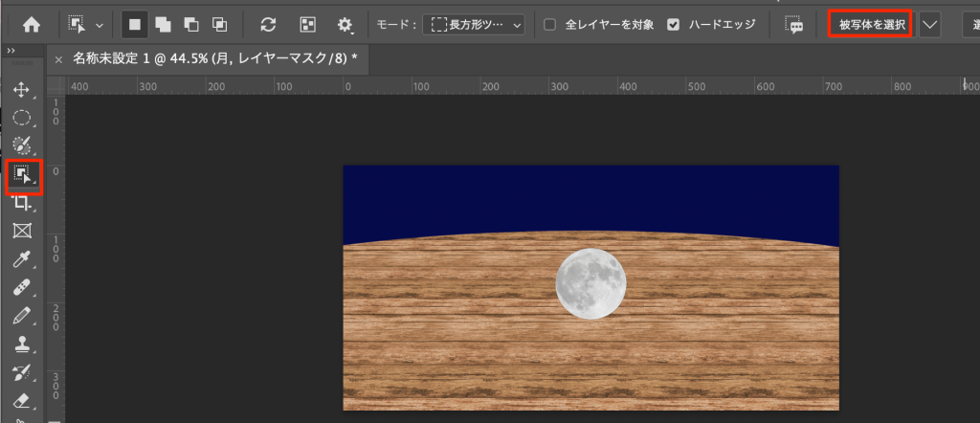Choose the New Selection mode button
The height and width of the screenshot is (423, 980).
pyautogui.click(x=135, y=25)
